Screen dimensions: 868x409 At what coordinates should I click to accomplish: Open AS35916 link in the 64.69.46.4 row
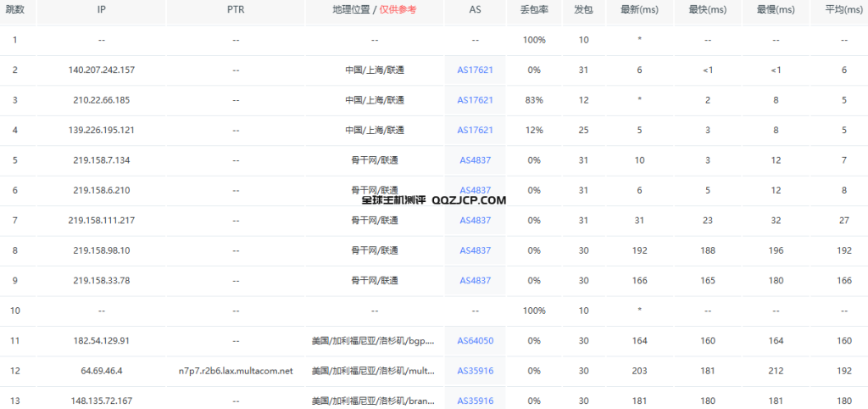475,371
